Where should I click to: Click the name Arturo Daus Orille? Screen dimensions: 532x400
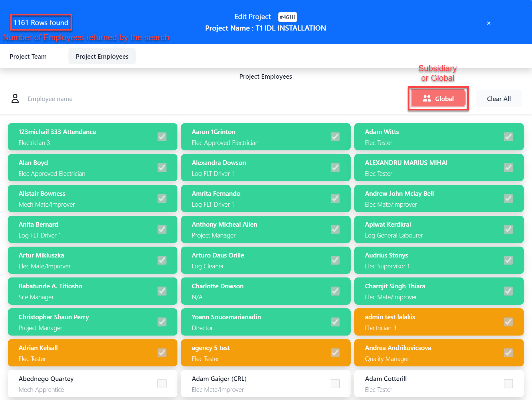click(218, 255)
